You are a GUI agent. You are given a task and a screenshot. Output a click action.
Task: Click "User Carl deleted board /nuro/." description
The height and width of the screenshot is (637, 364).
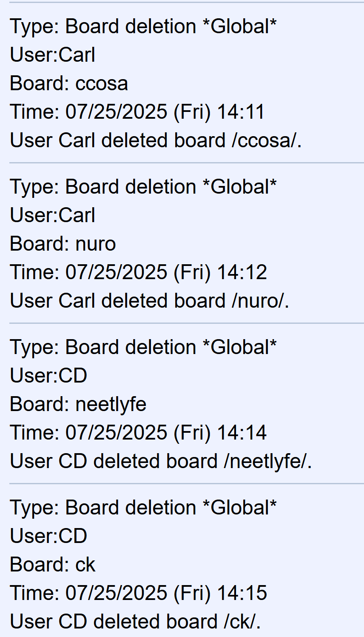click(150, 301)
